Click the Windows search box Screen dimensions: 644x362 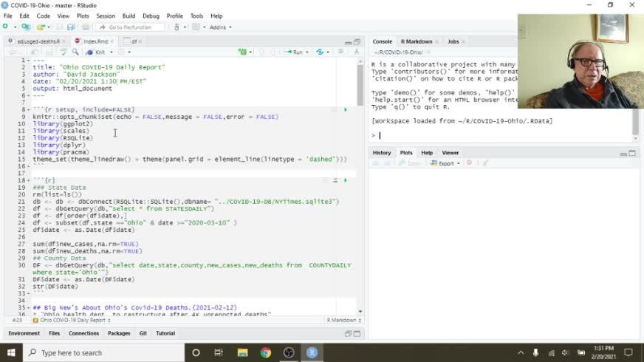click(x=104, y=352)
